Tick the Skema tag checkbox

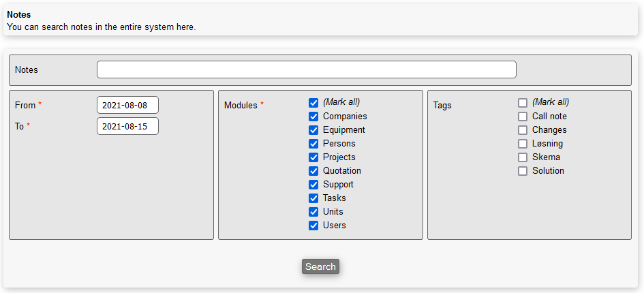pyautogui.click(x=523, y=157)
